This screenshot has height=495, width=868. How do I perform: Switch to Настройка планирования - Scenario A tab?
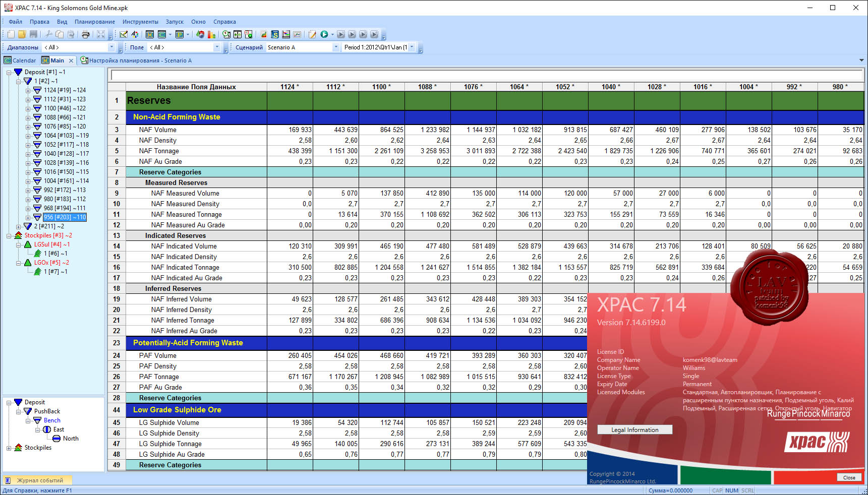[x=136, y=60]
